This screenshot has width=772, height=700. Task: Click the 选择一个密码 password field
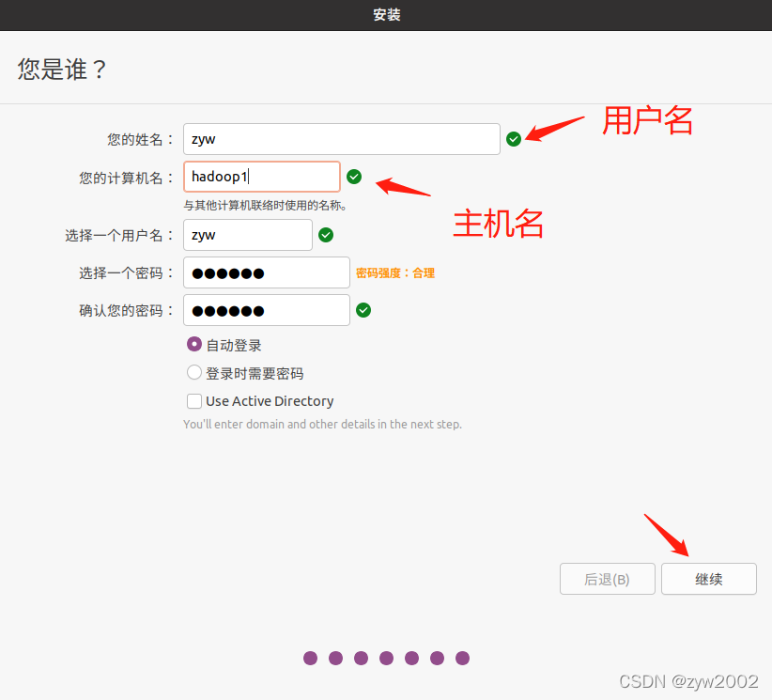[267, 272]
